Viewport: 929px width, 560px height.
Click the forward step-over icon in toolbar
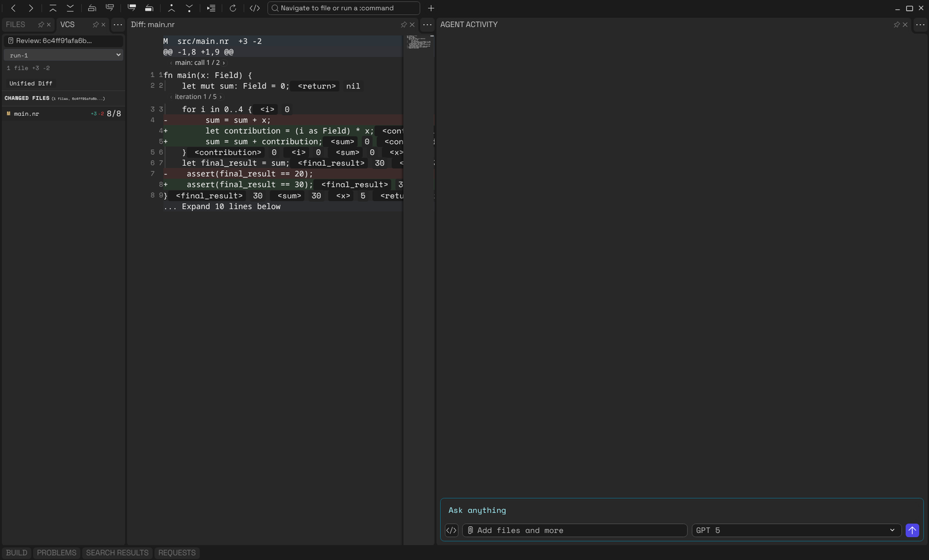(110, 8)
